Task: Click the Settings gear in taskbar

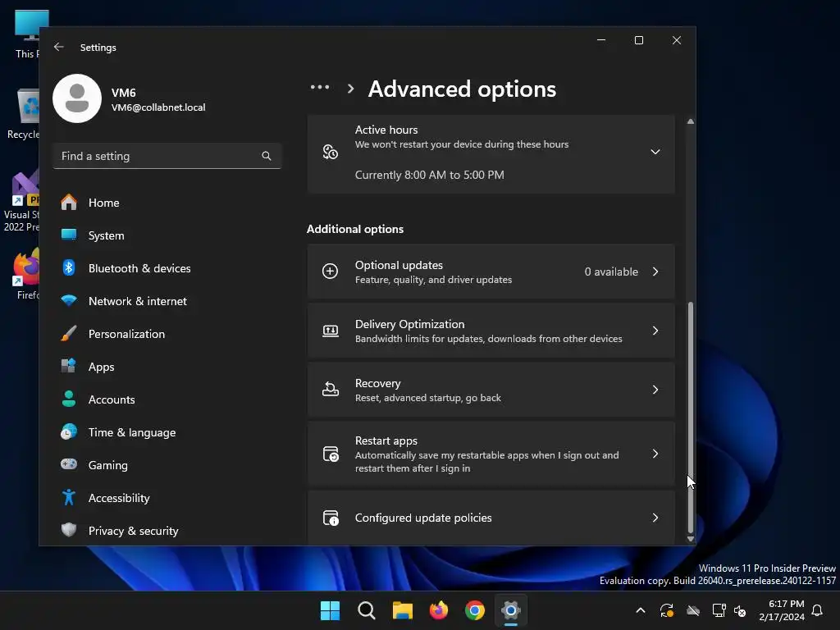Action: [x=511, y=610]
